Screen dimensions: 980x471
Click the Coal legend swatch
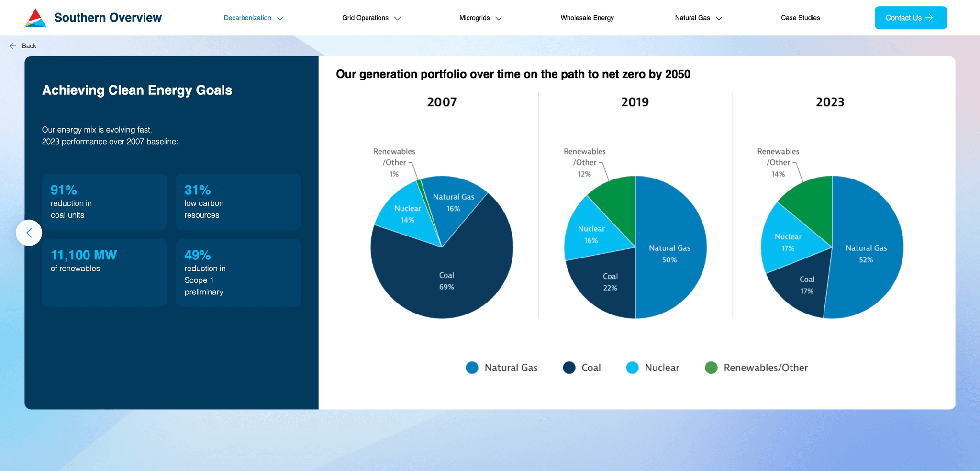click(569, 368)
